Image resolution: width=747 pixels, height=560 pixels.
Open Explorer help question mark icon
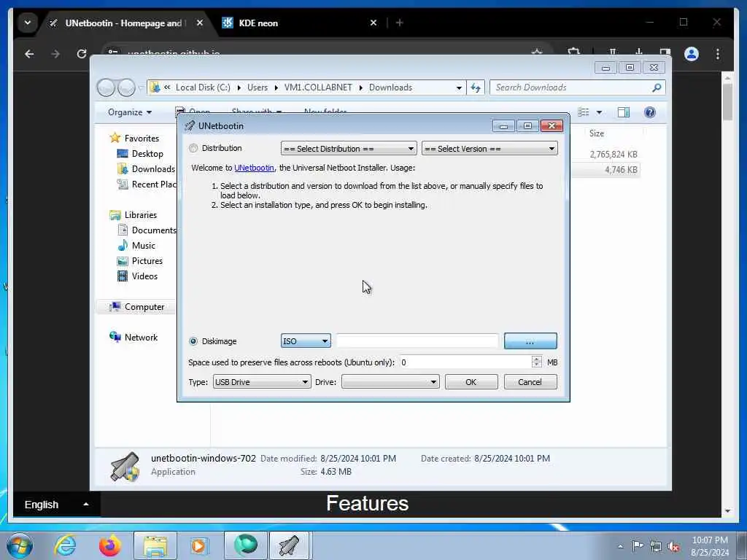[x=650, y=112]
